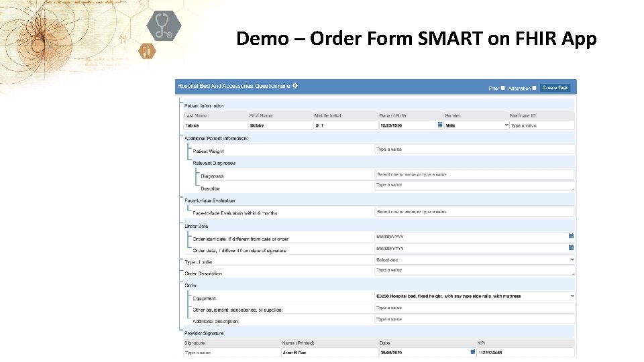Click the 'Type of order' label
Image resolution: width=644 pixels, height=362 pixels.
[199, 262]
